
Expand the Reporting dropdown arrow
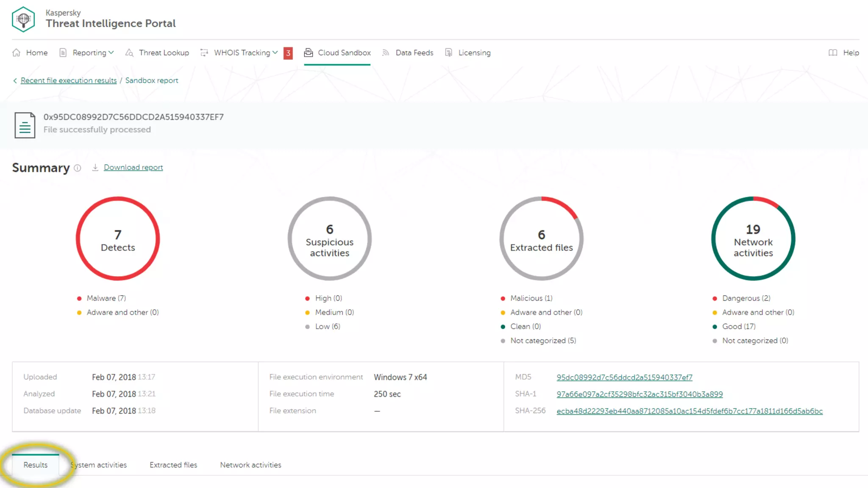pyautogui.click(x=111, y=53)
